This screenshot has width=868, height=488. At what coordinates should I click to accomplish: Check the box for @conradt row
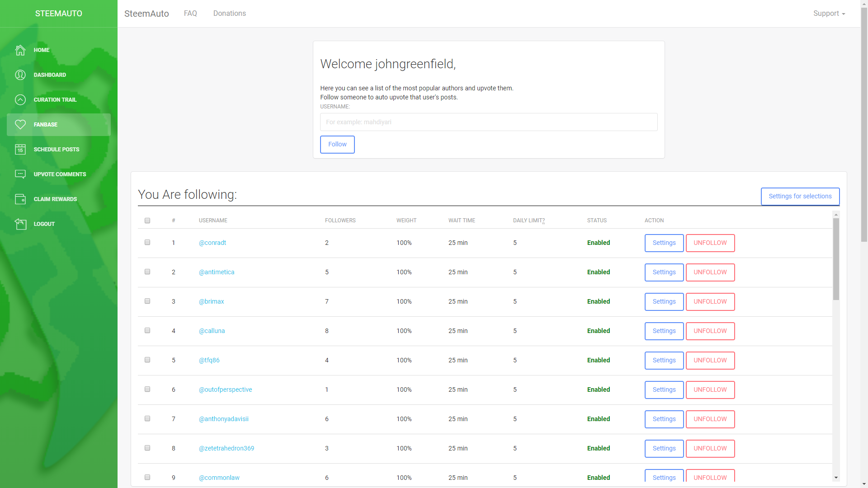(x=147, y=242)
